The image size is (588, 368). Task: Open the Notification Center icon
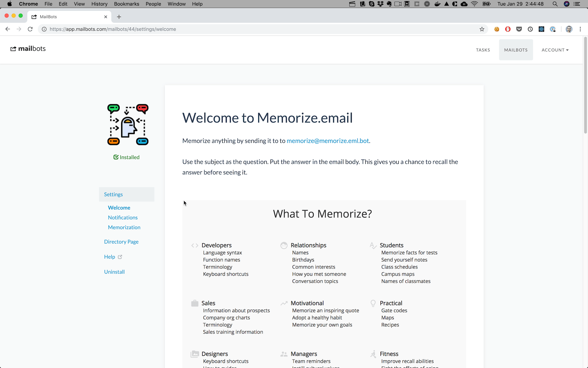[x=577, y=4]
